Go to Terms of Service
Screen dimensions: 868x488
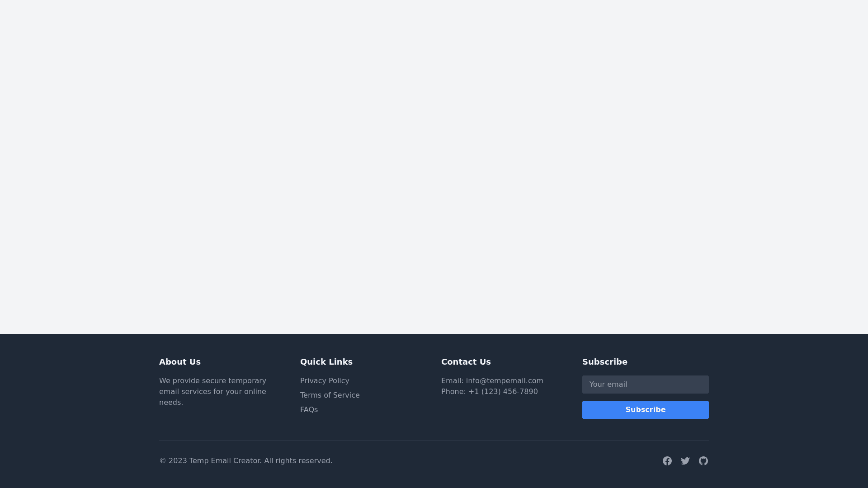point(330,395)
